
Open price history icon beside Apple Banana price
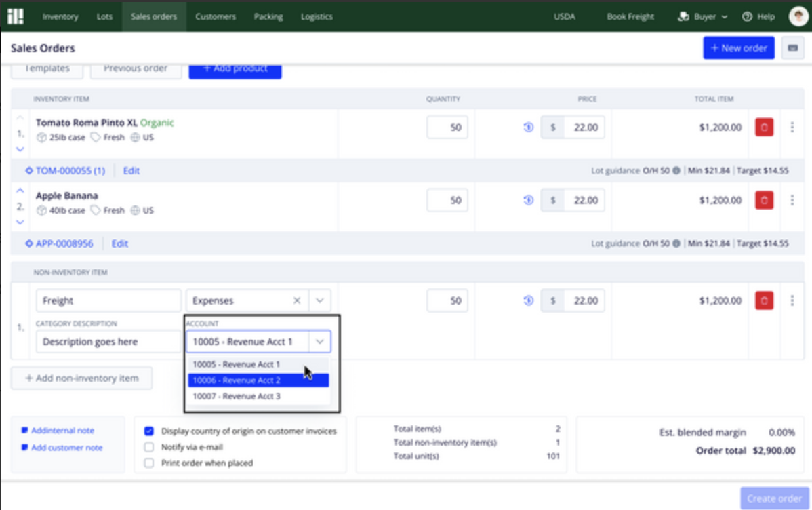[x=528, y=200]
